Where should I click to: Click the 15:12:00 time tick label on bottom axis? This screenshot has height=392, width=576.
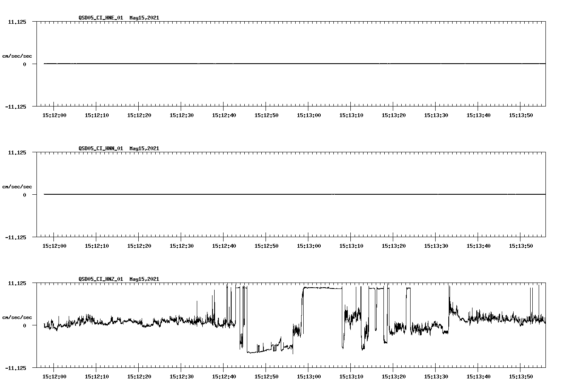tap(54, 375)
